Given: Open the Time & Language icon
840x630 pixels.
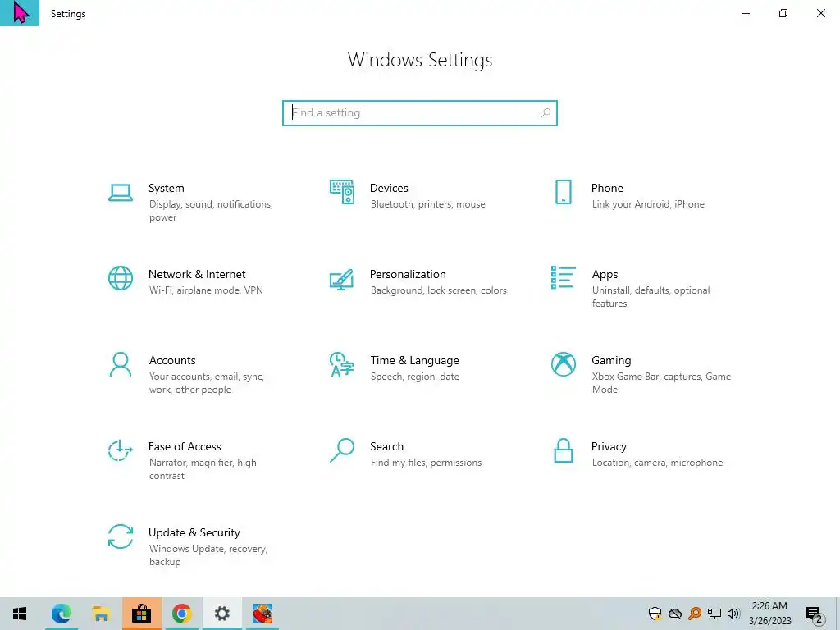Looking at the screenshot, I should pos(342,364).
